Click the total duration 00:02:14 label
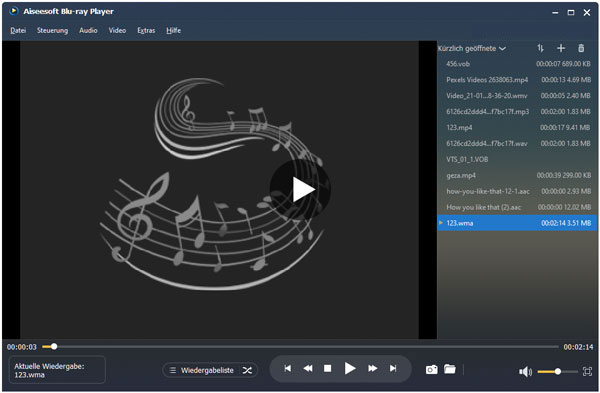Image resolution: width=600 pixels, height=393 pixels. point(578,347)
